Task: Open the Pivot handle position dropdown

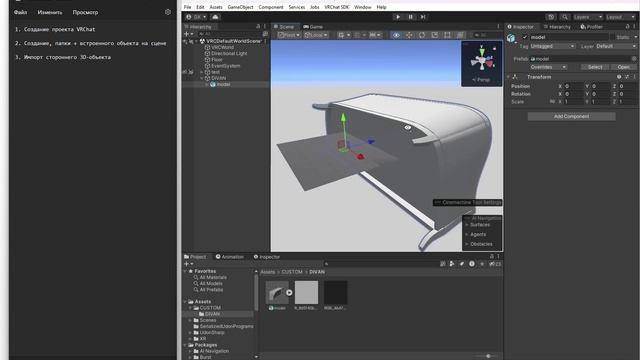Action: 289,35
